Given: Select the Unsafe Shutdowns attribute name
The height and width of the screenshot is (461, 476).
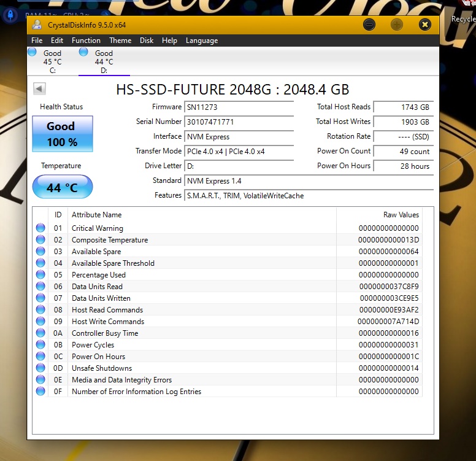Looking at the screenshot, I should click(102, 368).
